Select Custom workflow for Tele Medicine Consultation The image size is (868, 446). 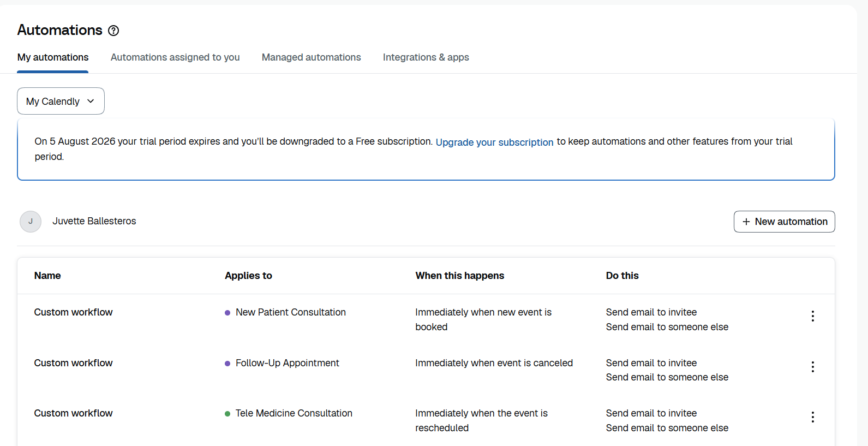(73, 413)
